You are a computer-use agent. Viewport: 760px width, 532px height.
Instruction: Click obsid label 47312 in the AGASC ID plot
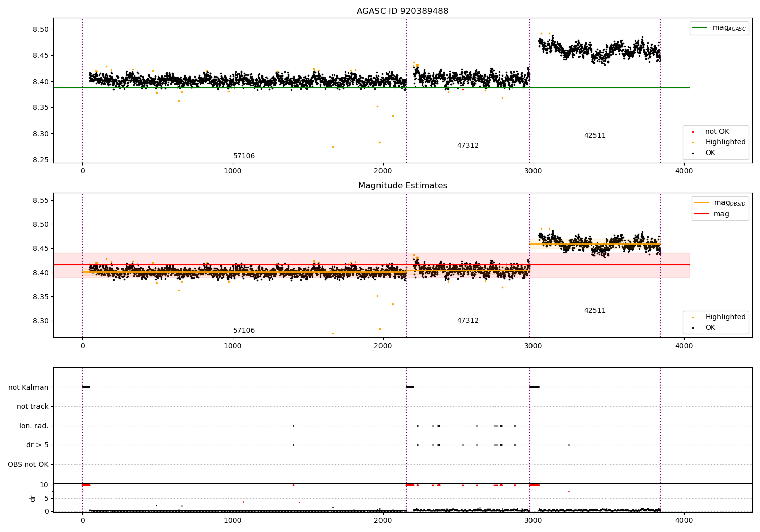click(468, 146)
